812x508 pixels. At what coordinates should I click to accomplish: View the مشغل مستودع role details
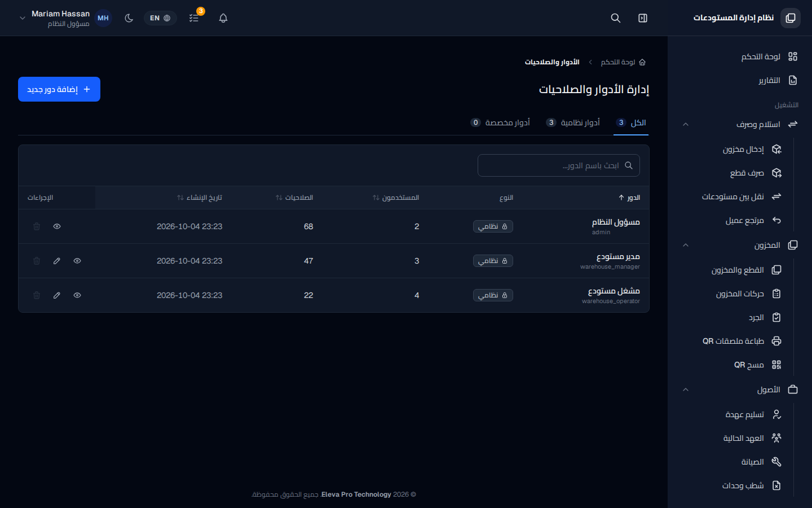point(77,295)
